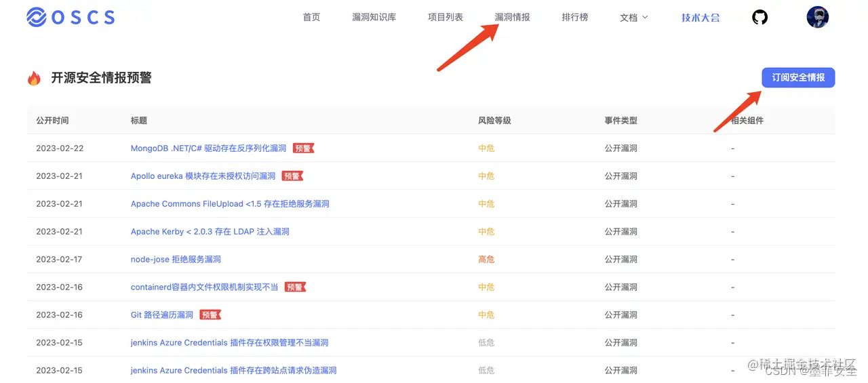
Task: Open 项目列表 menu item
Action: point(446,17)
